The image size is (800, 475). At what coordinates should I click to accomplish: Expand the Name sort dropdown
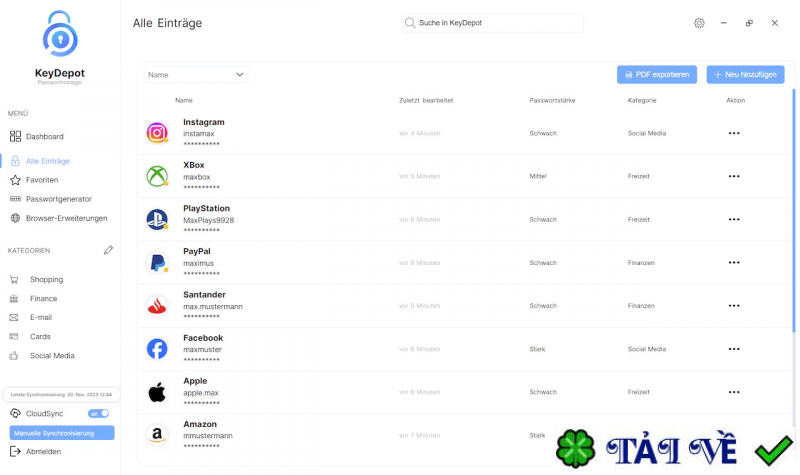196,74
